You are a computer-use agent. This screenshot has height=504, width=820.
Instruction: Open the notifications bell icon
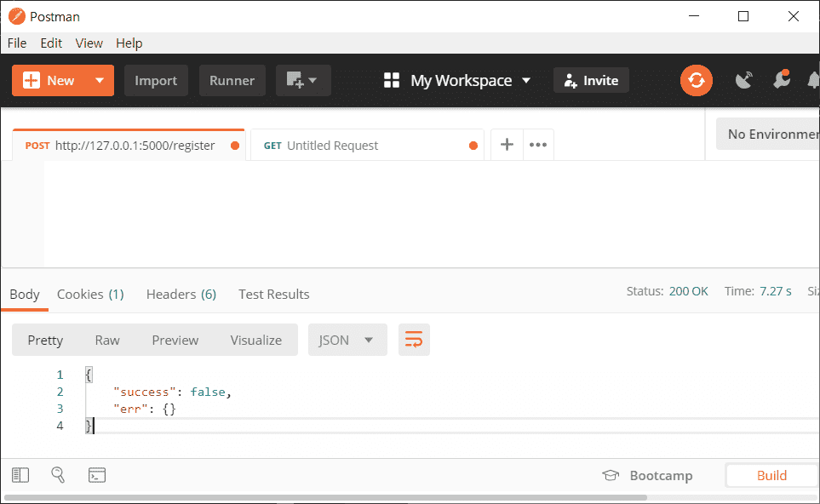(814, 80)
